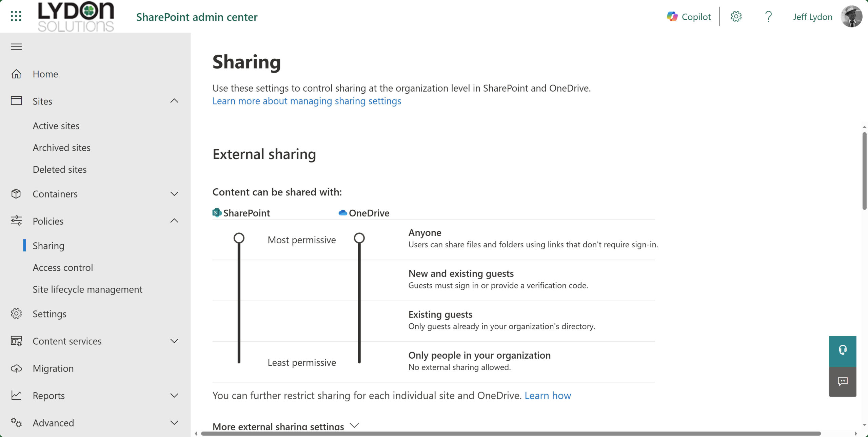Click the Home house icon

[16, 74]
